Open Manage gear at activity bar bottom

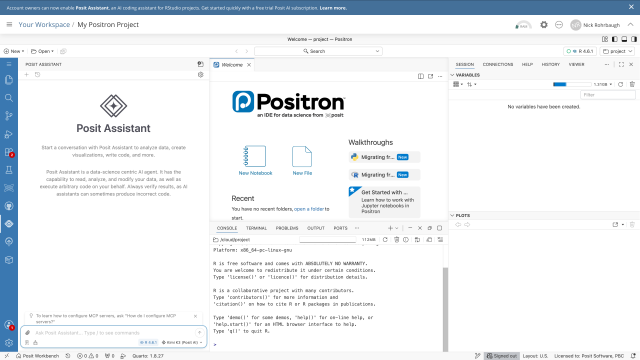[x=9, y=343]
